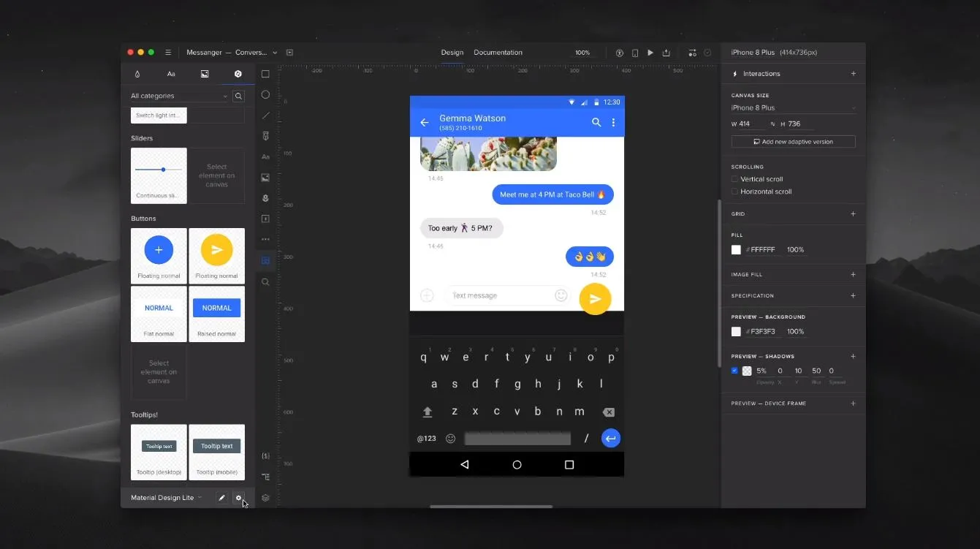Open library settings gear icon
Screen dimensions: 980x549
coord(238,498)
